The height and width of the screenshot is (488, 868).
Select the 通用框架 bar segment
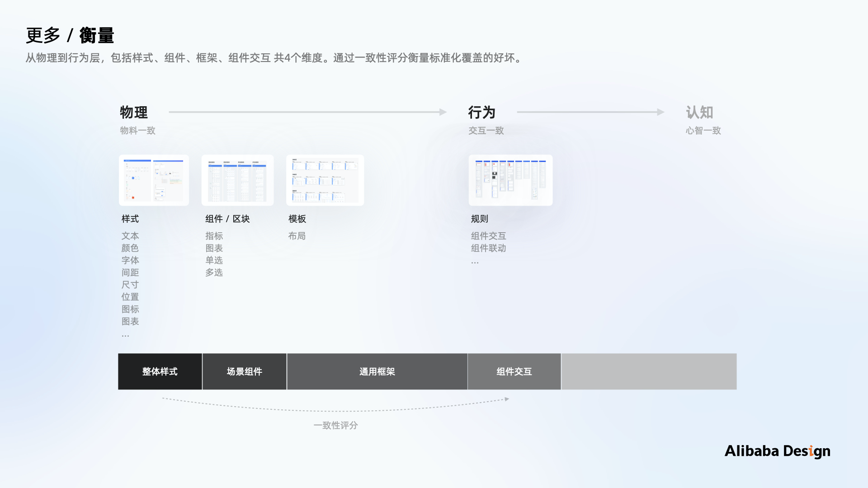[377, 371]
